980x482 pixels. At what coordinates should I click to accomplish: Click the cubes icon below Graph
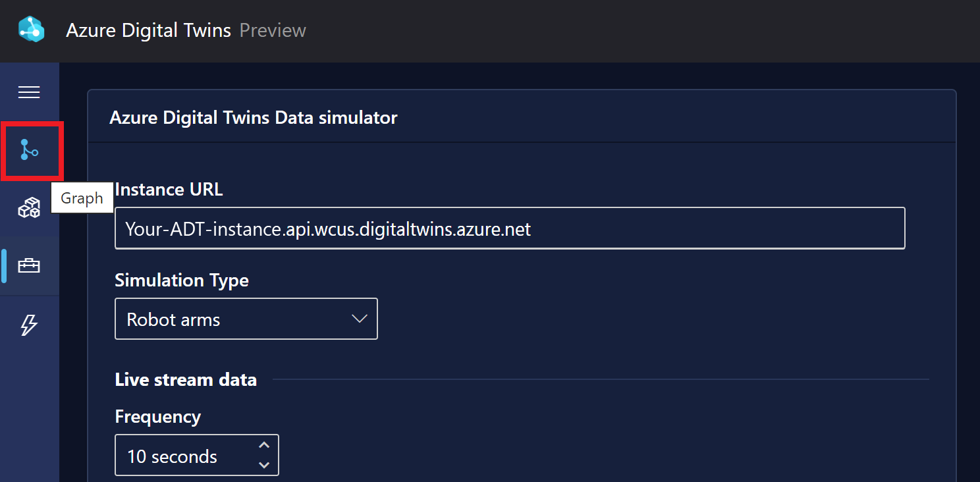(29, 207)
